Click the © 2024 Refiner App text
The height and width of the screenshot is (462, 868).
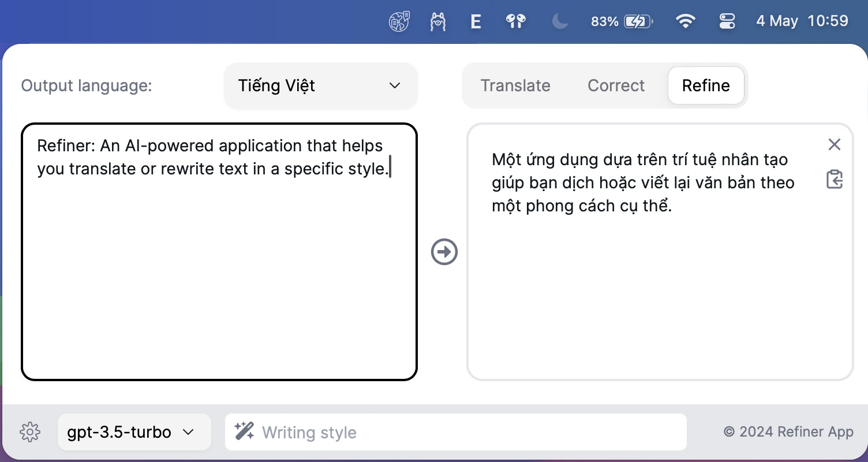tap(788, 432)
